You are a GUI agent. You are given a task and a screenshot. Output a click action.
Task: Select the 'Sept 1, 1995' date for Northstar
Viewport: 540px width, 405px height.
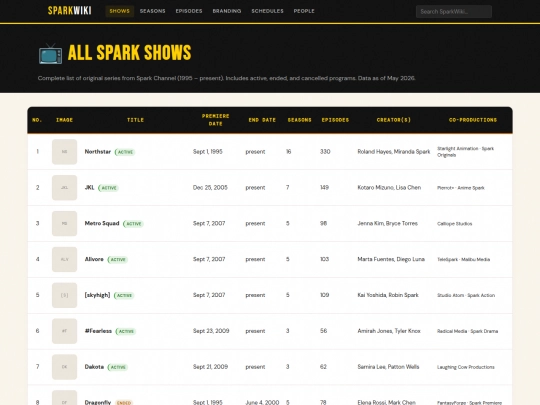pos(208,152)
